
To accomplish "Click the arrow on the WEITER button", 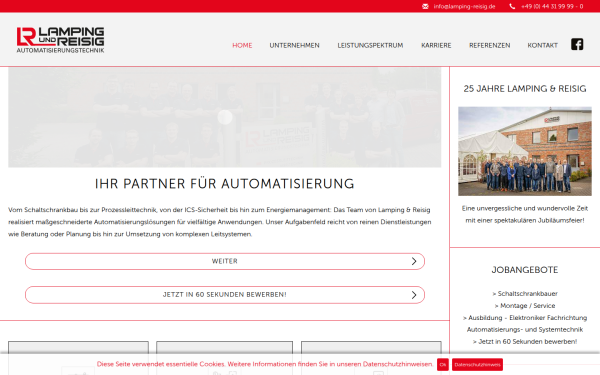I will tap(414, 261).
